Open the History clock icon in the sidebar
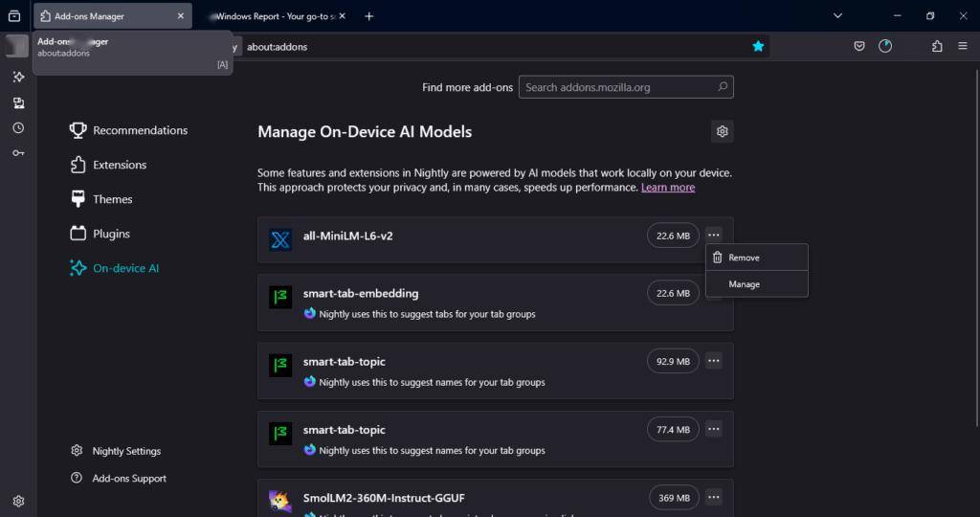This screenshot has height=517, width=980. tap(18, 128)
